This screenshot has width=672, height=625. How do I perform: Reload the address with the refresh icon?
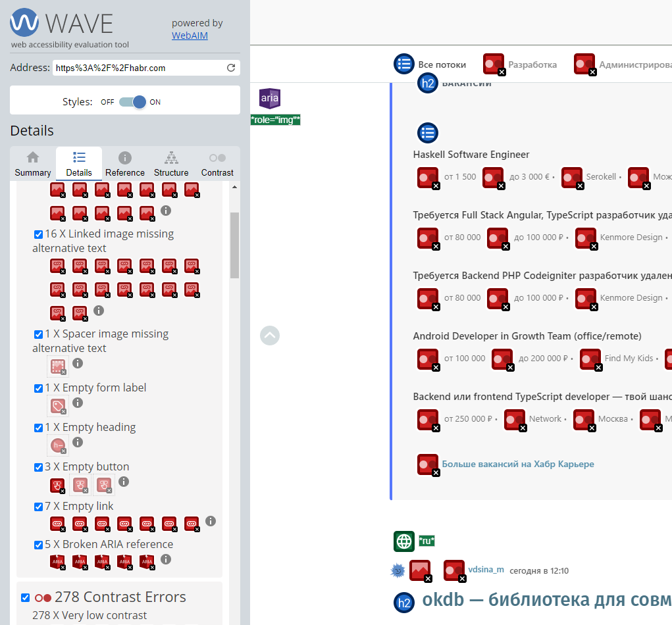click(231, 68)
